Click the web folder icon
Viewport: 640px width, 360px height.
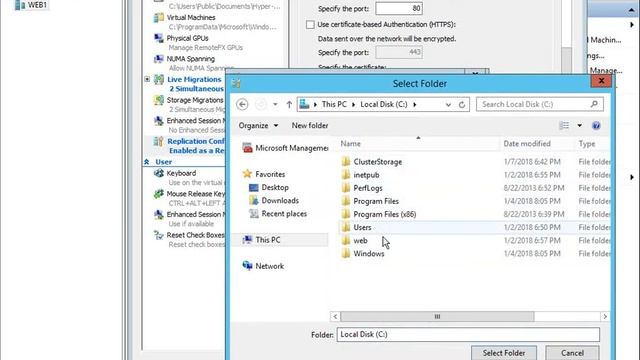(346, 240)
